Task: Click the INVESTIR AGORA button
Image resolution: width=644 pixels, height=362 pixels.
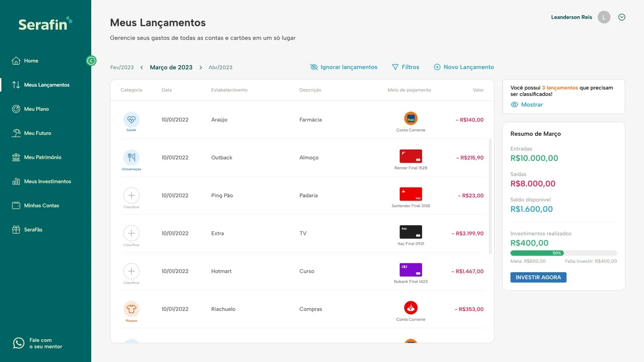Action: pyautogui.click(x=538, y=278)
